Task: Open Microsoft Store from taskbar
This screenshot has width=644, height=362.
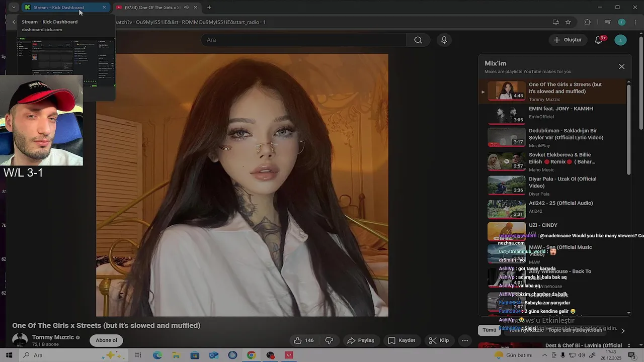Action: click(195, 355)
